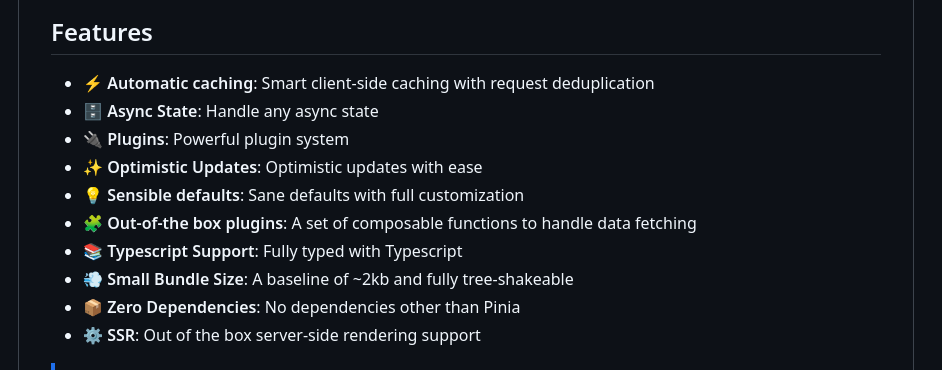Click the bold Plugins label

[x=136, y=140]
